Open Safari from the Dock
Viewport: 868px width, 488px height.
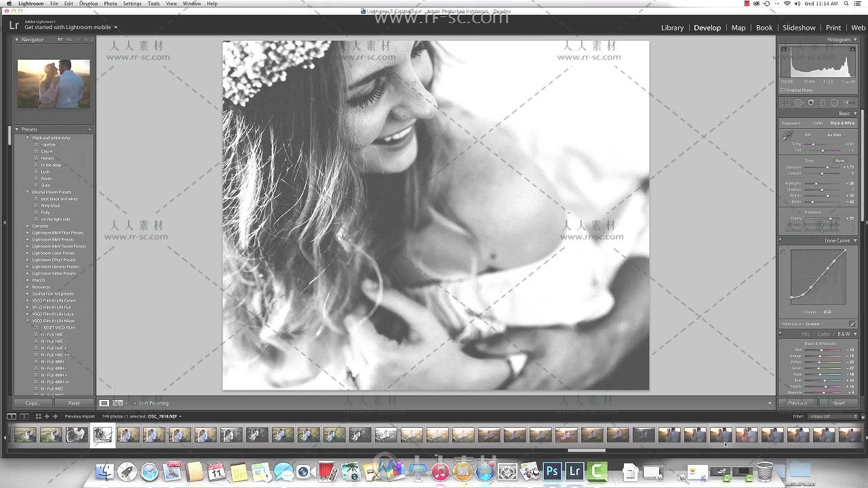coord(149,471)
